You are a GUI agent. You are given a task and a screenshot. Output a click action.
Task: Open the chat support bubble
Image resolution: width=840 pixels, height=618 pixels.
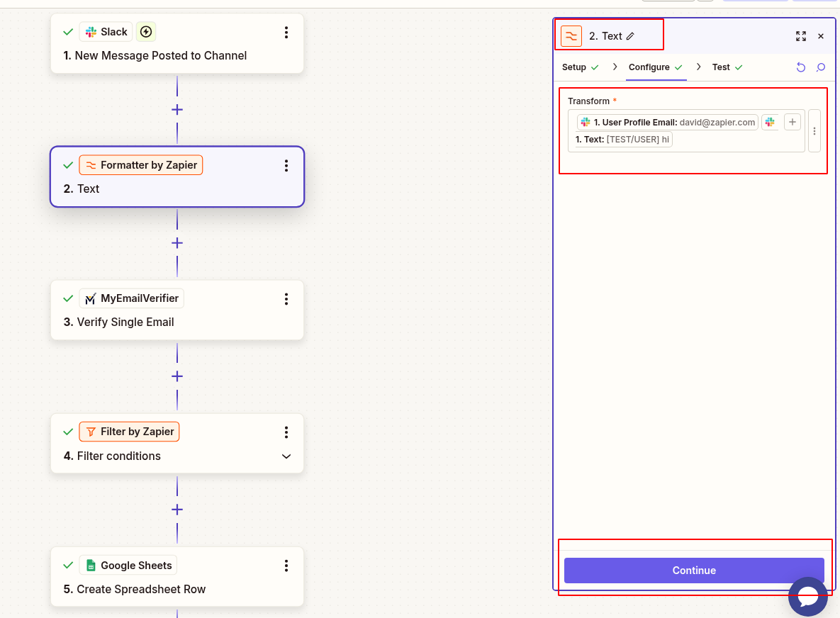point(807,596)
